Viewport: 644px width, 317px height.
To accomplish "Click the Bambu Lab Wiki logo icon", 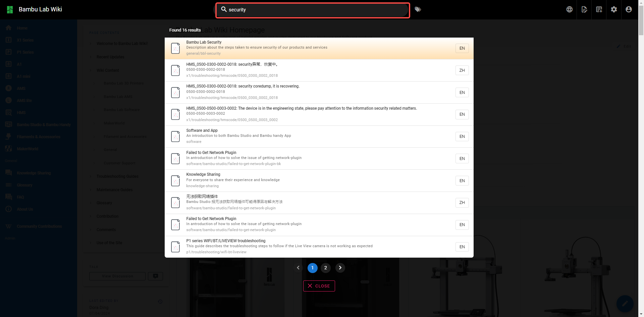I will (x=10, y=9).
